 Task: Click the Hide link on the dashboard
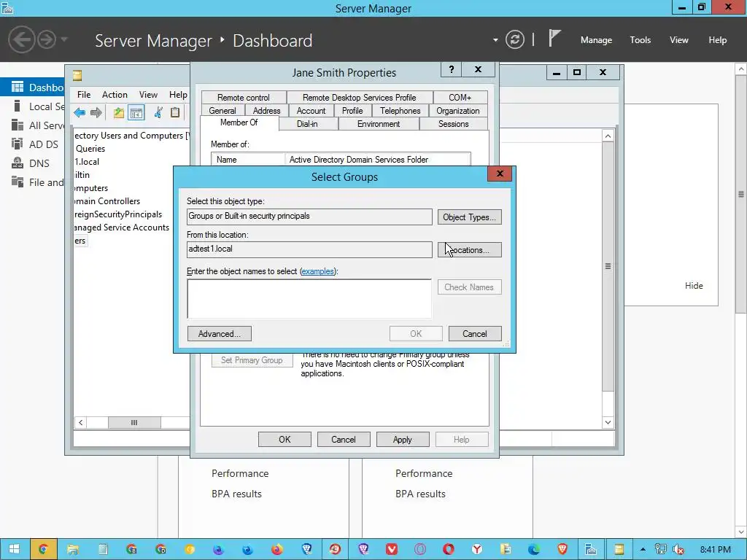point(694,286)
